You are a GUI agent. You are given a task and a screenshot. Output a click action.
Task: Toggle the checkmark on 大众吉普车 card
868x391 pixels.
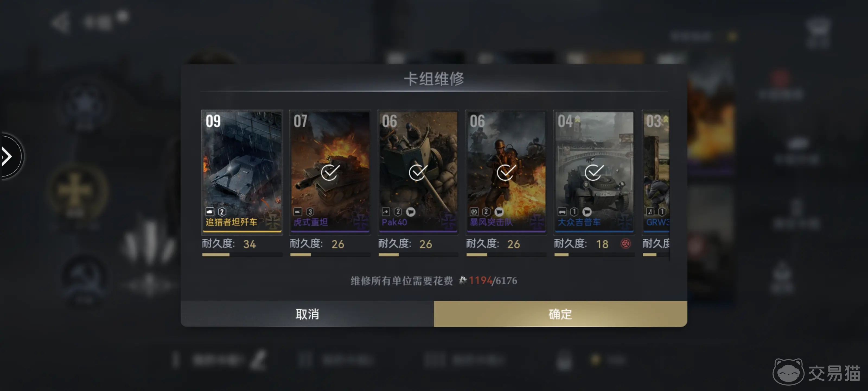coord(594,172)
